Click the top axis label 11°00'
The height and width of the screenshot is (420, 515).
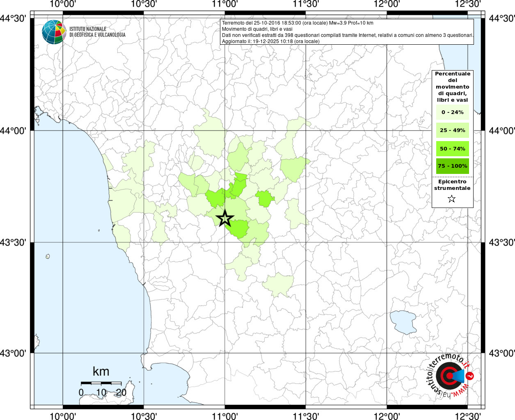point(224,4)
